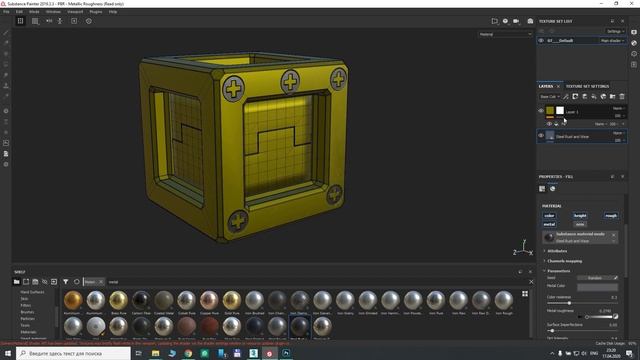Select Hard Surfaces category in Shelf
This screenshot has height=360, width=640.
[32, 292]
